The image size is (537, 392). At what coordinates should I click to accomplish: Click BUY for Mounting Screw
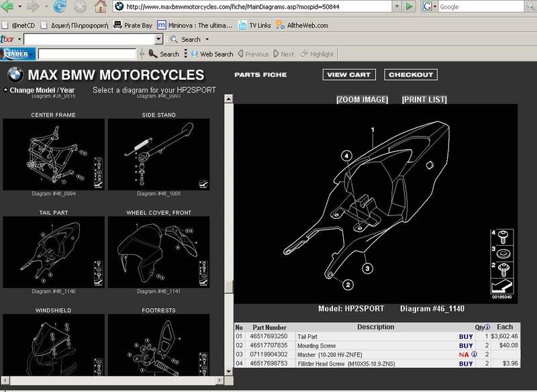[466, 346]
